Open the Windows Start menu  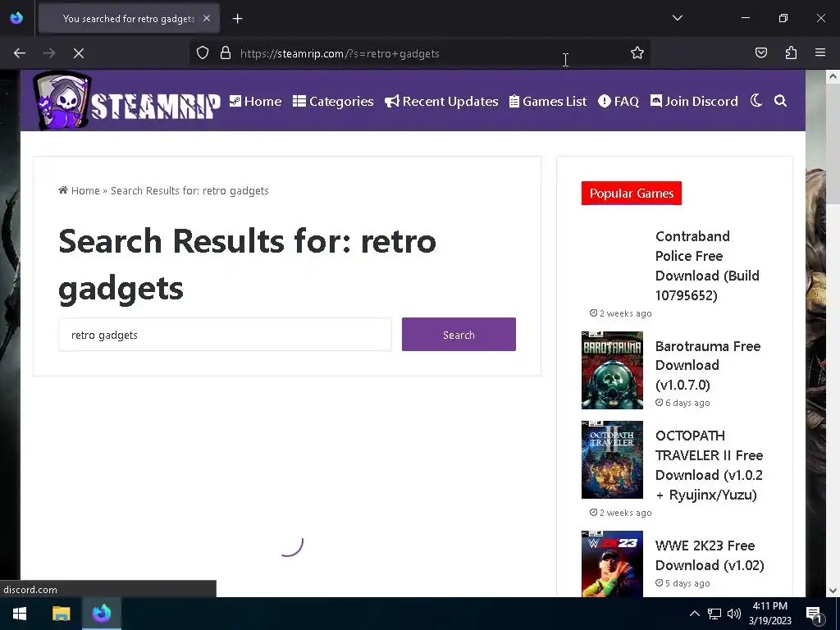[20, 614]
